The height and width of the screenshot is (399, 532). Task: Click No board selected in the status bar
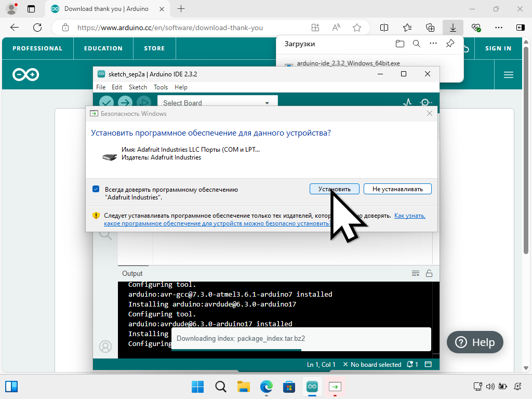372,364
